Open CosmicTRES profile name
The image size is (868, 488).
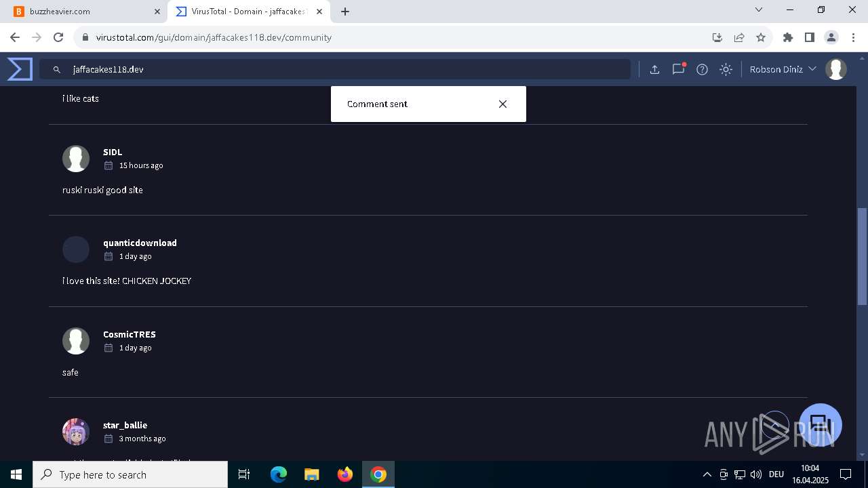click(x=130, y=334)
